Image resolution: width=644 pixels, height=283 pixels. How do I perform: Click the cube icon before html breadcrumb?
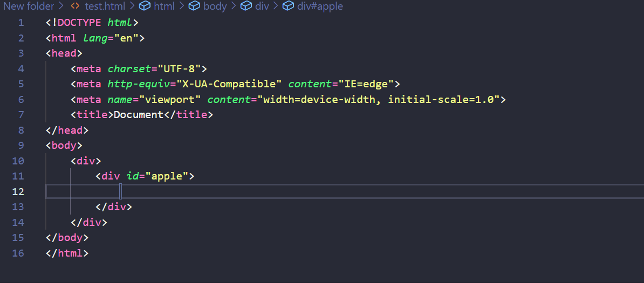pos(144,6)
